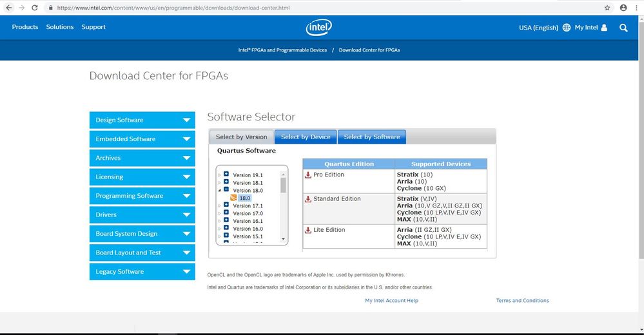Expand Version 17.0 with plus box
Screen dimensions: 644x335
[x=226, y=213]
